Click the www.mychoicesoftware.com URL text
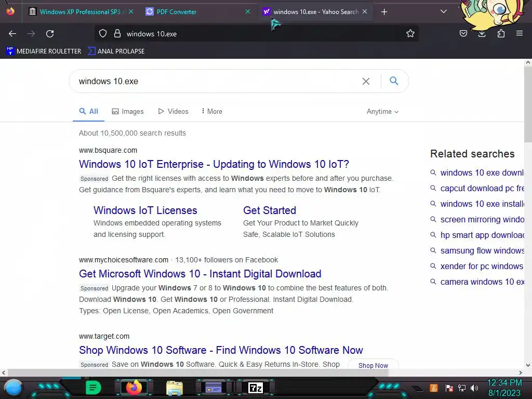Screen dimensions: 532x399 (124, 260)
